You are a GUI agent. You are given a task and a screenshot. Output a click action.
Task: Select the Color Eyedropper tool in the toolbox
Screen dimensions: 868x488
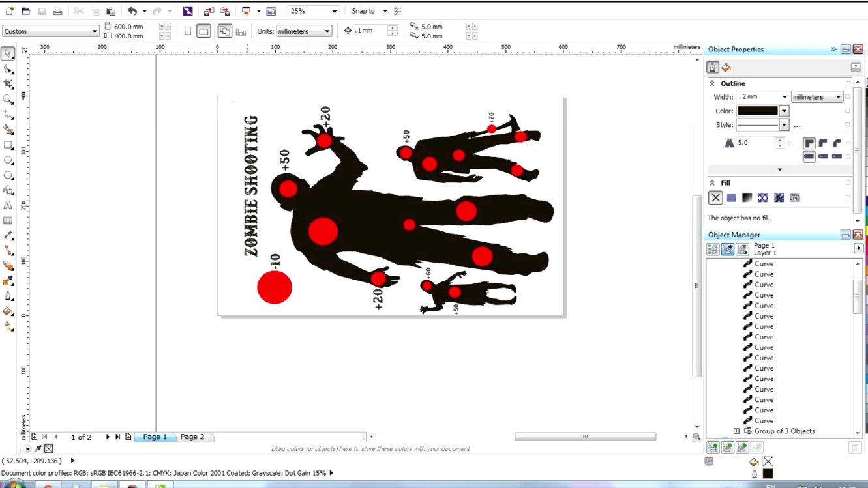point(8,281)
